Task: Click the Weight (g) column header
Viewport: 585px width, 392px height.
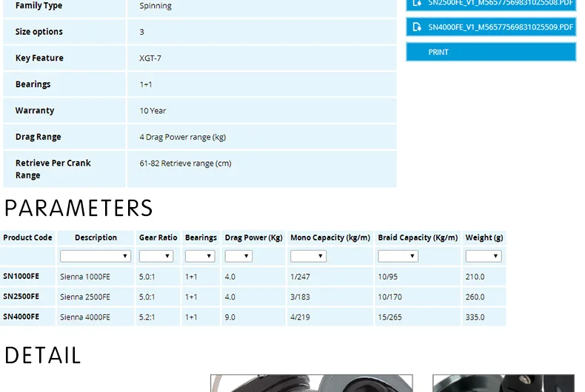Action: (484, 237)
